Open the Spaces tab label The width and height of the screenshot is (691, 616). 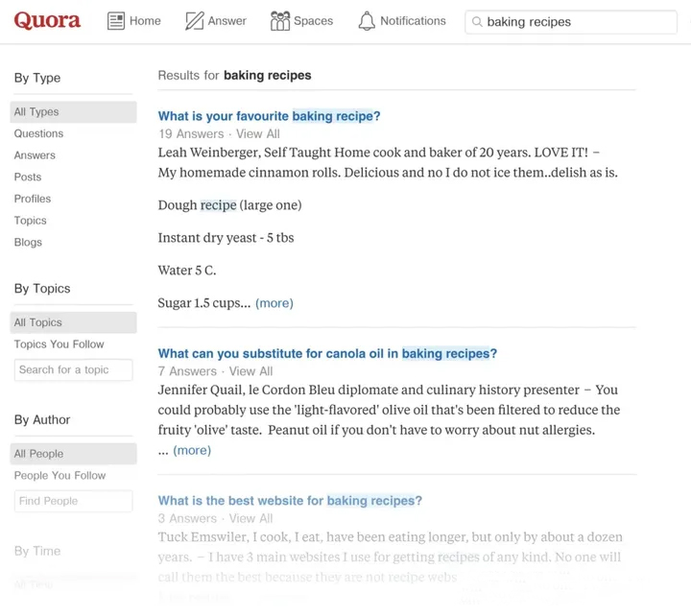[313, 21]
